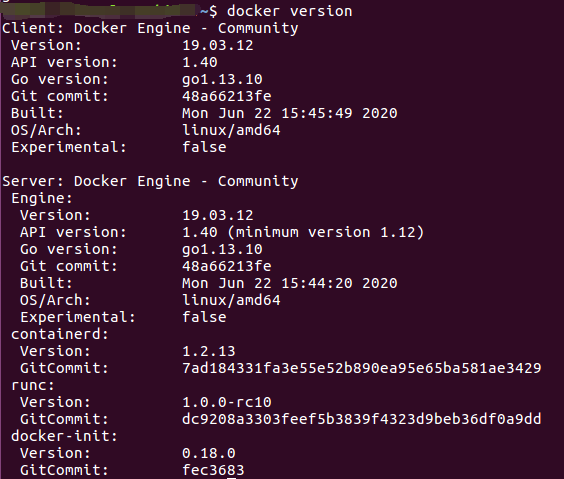Click the 'containerd:' section label
564x479 pixels.
[x=60, y=334]
